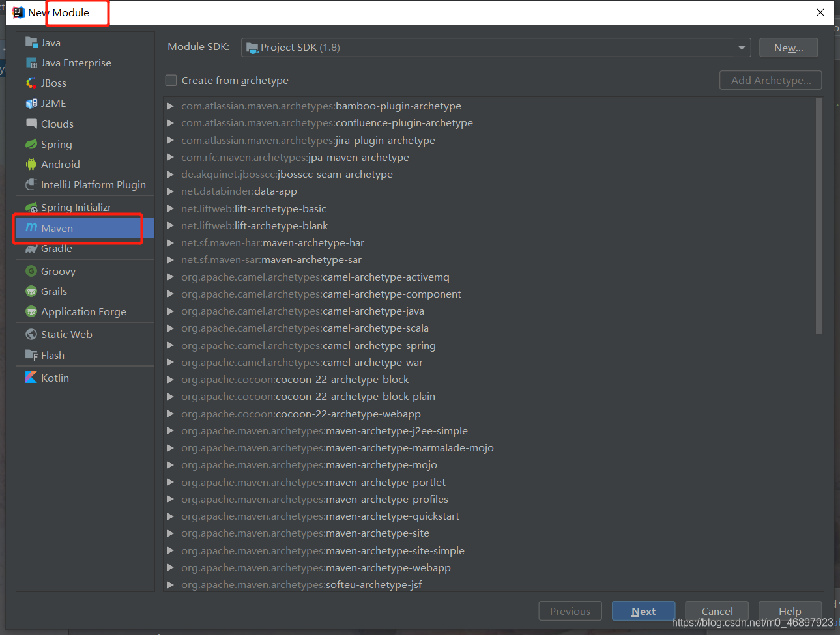Image resolution: width=840 pixels, height=635 pixels.
Task: Click the Java folder icon in sidebar
Action: point(31,42)
